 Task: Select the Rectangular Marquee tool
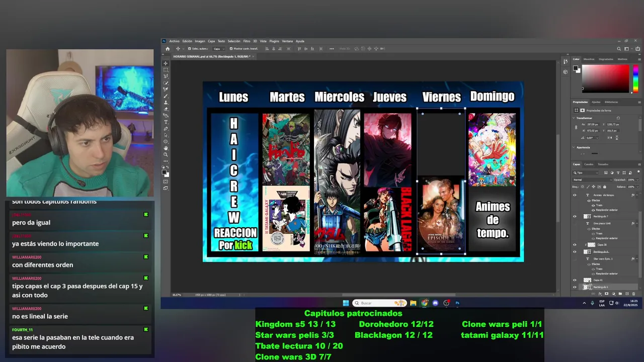[166, 69]
